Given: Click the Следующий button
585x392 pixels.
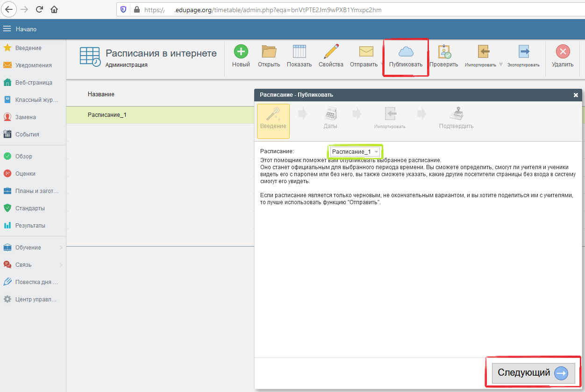Looking at the screenshot, I should [533, 372].
